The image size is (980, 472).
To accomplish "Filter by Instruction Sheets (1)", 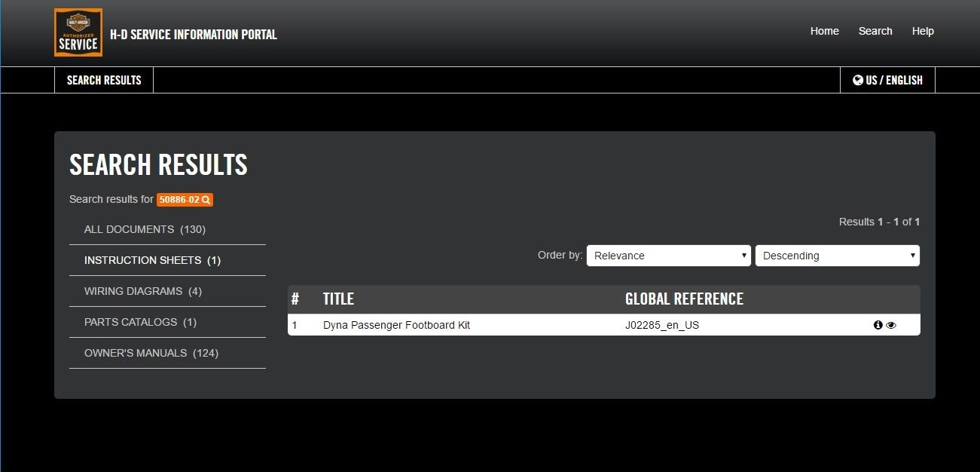I will tap(152, 260).
